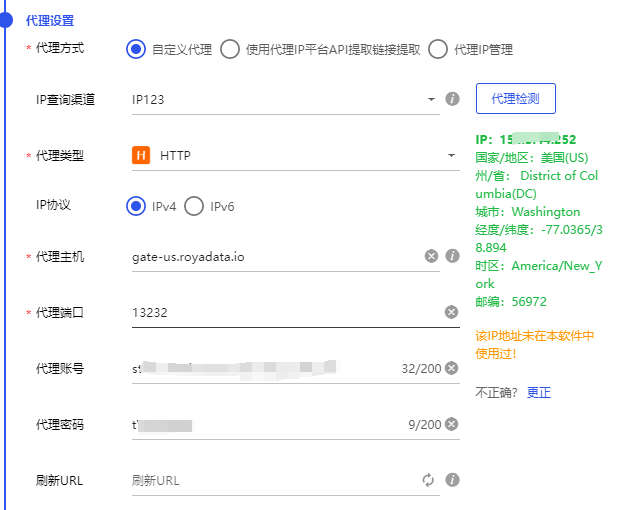Viewport: 639px width, 510px height.
Task: Select the IPv4 protocol radio button
Action: click(136, 206)
